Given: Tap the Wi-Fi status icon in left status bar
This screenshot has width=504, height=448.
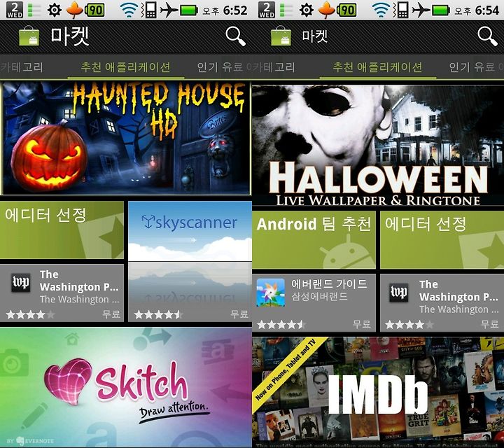Looking at the screenshot, I should click(129, 10).
